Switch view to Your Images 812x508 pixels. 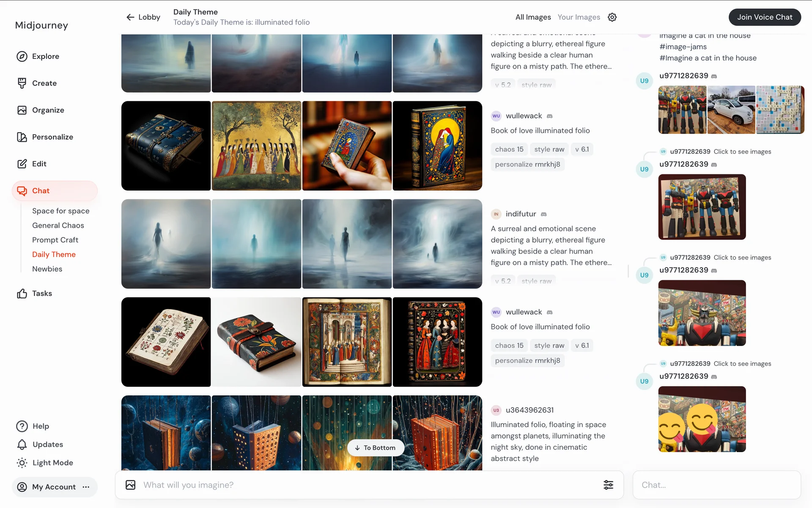point(579,17)
